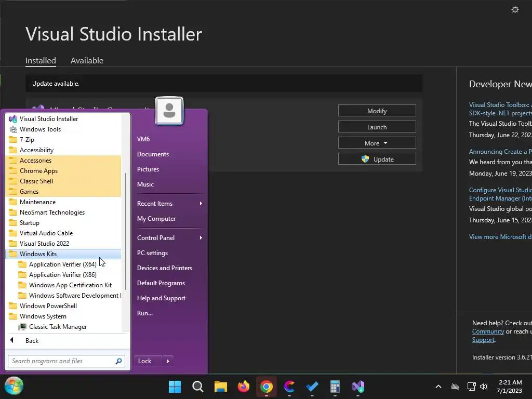532x399 pixels.
Task: Expand the Games folder
Action: tap(63, 191)
